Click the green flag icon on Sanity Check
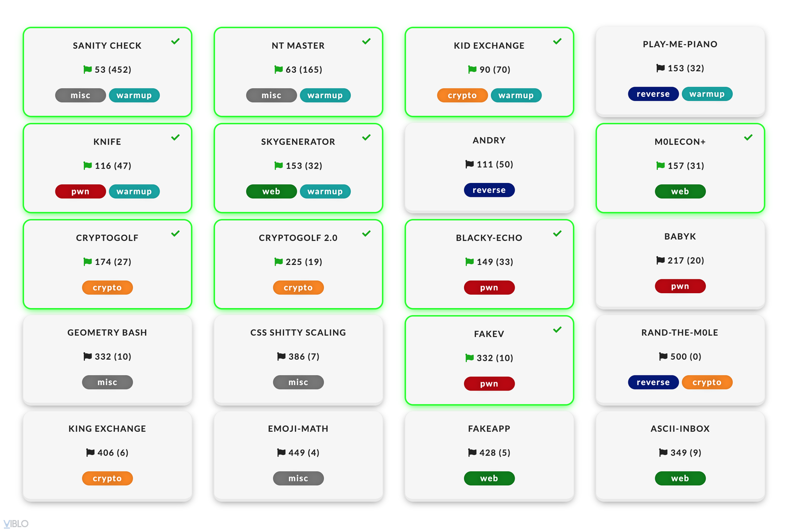Screen dimensions: 795x532 (88, 70)
